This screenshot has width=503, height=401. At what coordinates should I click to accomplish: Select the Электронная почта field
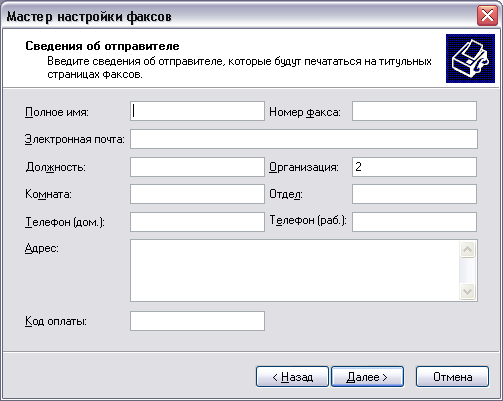click(304, 139)
